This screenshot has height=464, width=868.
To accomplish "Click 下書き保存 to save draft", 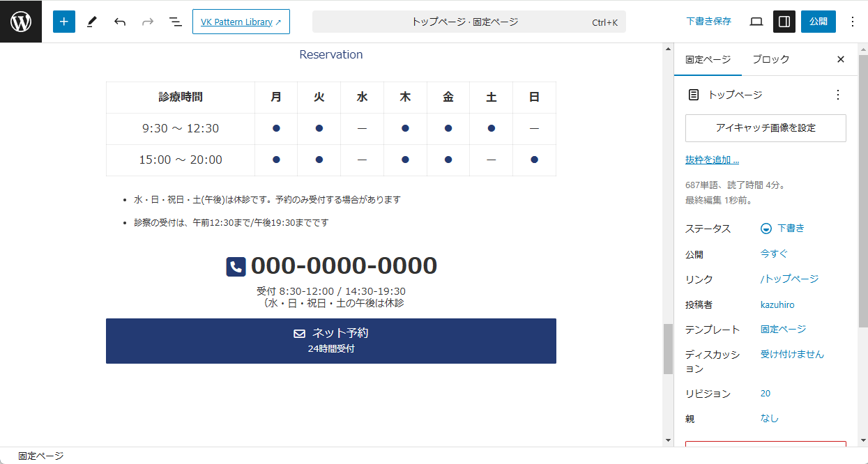I will (x=708, y=22).
